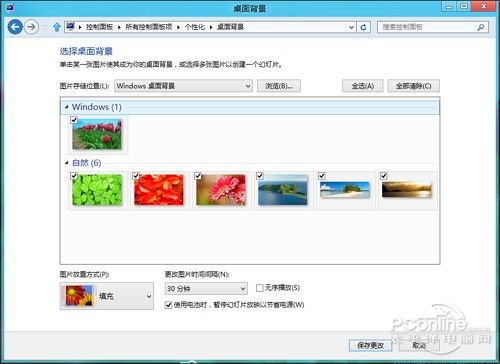Click the 桌面背景 breadcrumb item
This screenshot has width=500, height=364.
[x=230, y=27]
